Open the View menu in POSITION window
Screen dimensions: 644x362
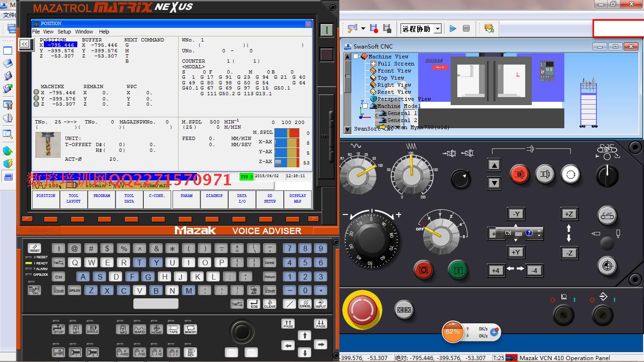(x=49, y=32)
